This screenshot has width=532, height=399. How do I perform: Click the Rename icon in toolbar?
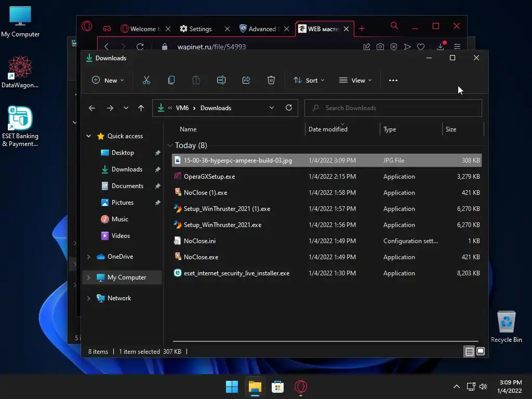(x=221, y=81)
